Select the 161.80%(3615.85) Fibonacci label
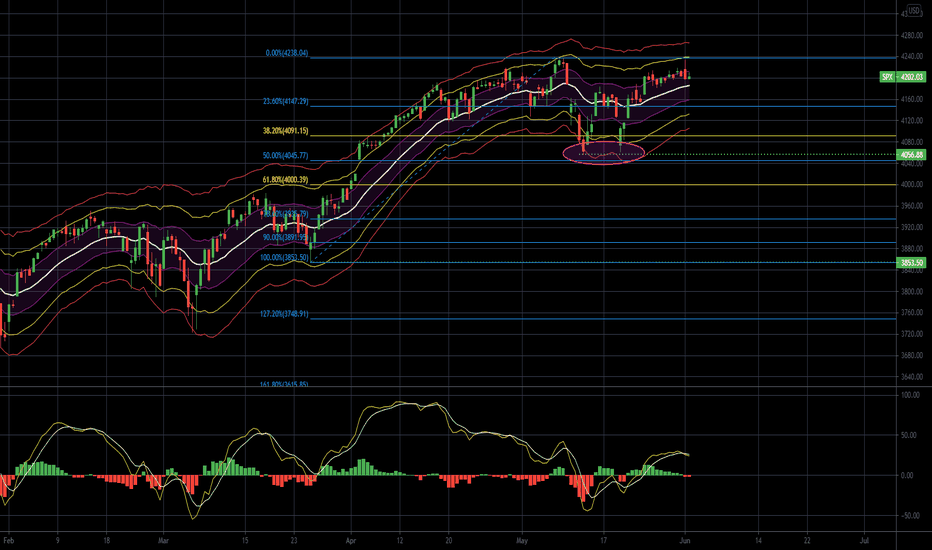 [x=285, y=385]
